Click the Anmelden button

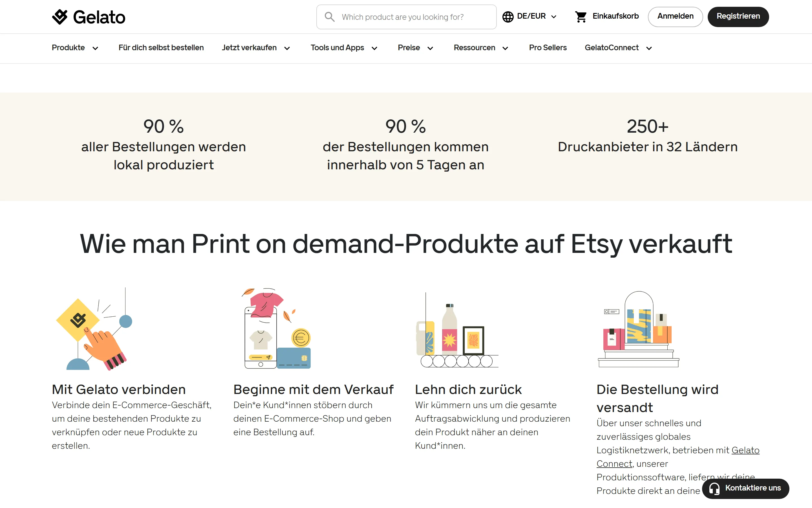(x=675, y=16)
